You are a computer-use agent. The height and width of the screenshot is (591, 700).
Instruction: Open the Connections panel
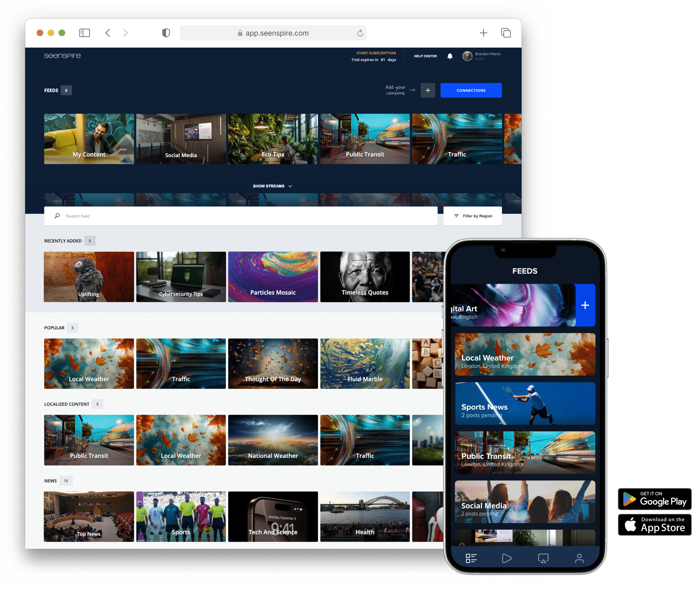click(x=471, y=90)
